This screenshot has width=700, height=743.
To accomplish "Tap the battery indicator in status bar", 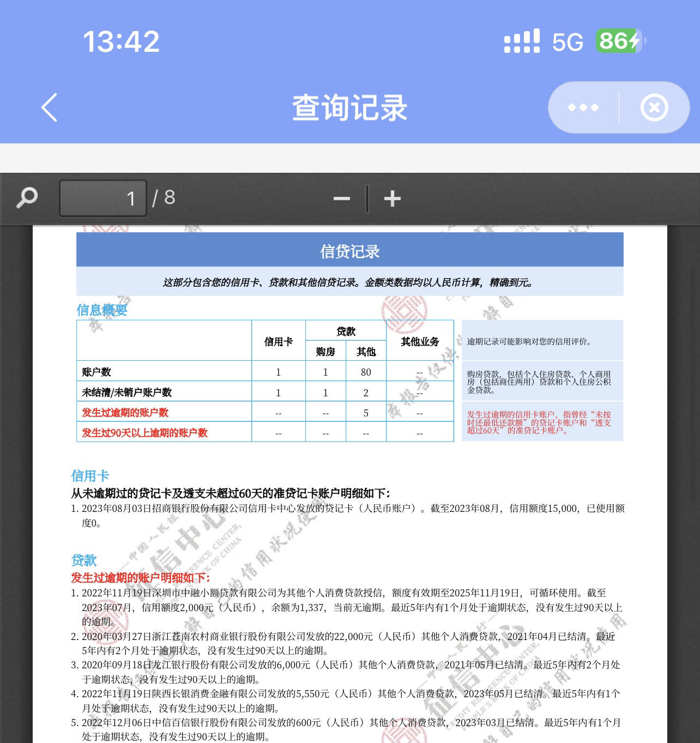I will click(x=620, y=41).
